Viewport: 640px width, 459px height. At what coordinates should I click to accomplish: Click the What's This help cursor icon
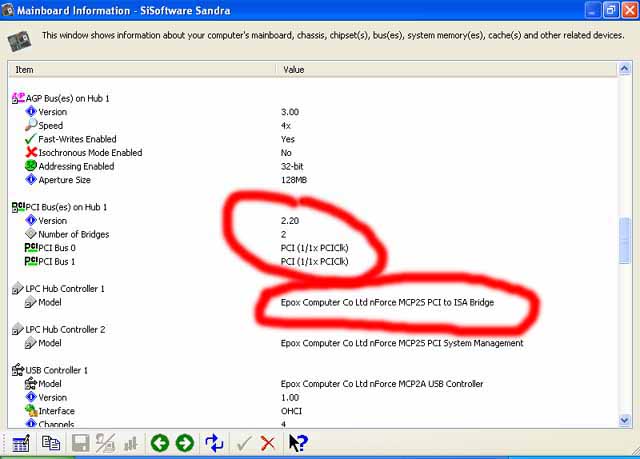point(298,443)
